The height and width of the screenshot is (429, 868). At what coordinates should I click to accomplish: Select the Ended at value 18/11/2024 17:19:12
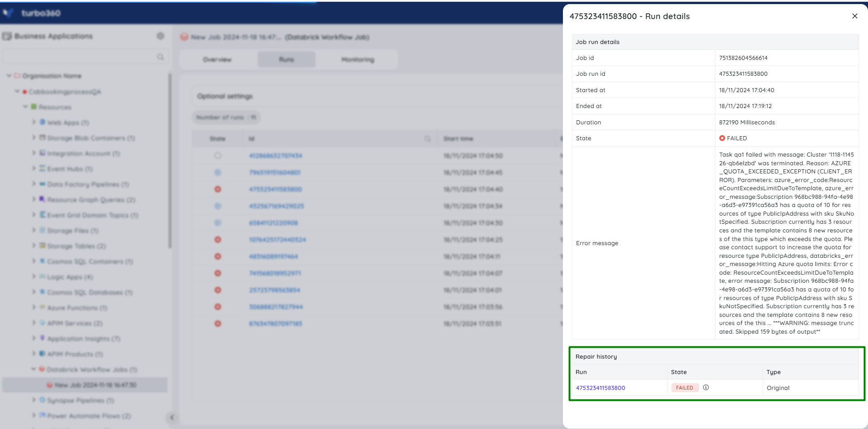click(745, 106)
